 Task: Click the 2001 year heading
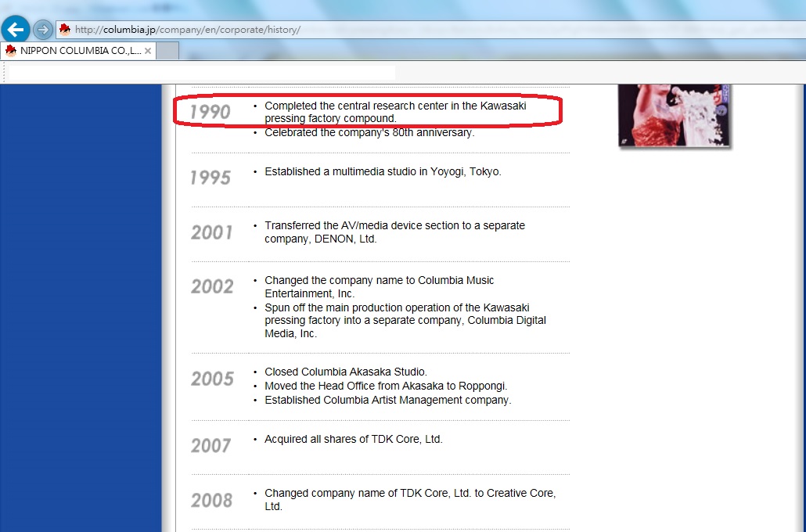(212, 232)
